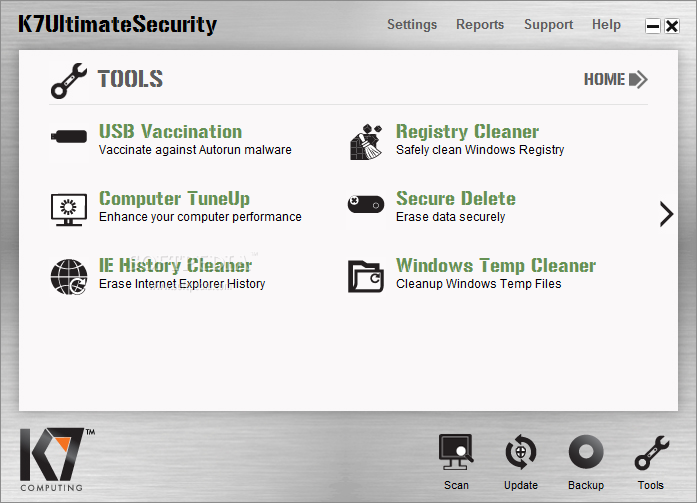Click 'Erase Internet Explorer History' text

point(182,283)
